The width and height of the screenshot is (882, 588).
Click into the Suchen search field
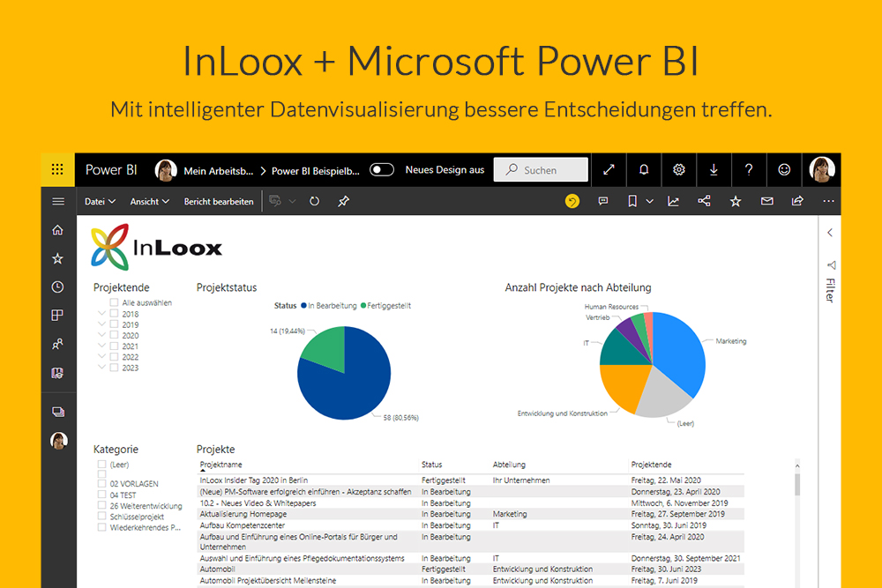click(x=541, y=170)
